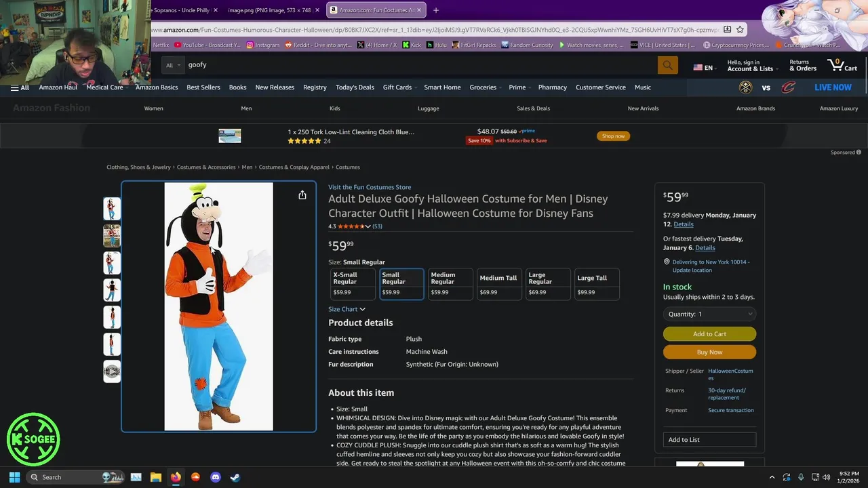Image resolution: width=868 pixels, height=488 pixels.
Task: Close the image.png tab
Action: 317,10
